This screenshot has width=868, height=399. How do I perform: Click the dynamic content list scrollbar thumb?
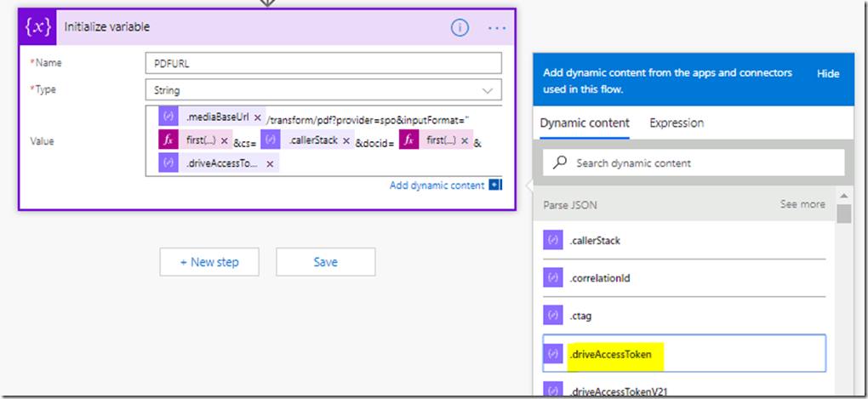tap(843, 214)
